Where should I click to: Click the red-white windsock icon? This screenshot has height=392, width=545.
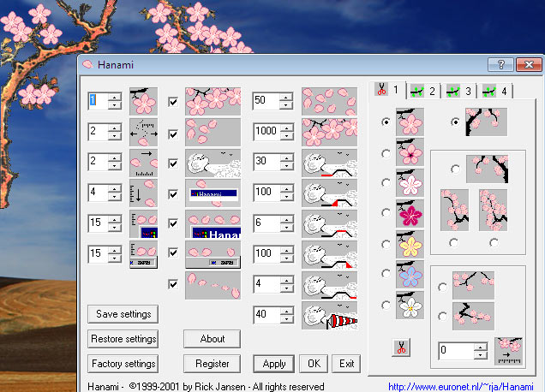[x=330, y=315]
